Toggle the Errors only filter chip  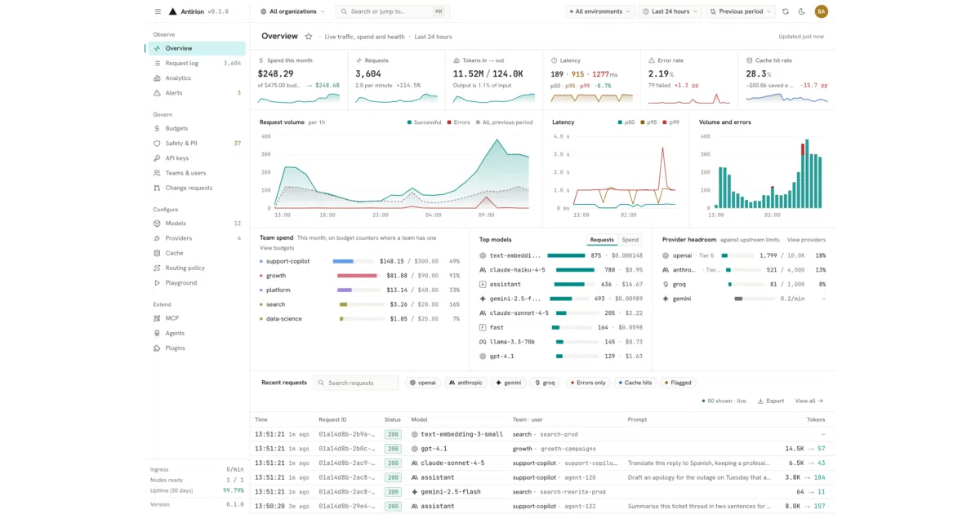(x=588, y=383)
